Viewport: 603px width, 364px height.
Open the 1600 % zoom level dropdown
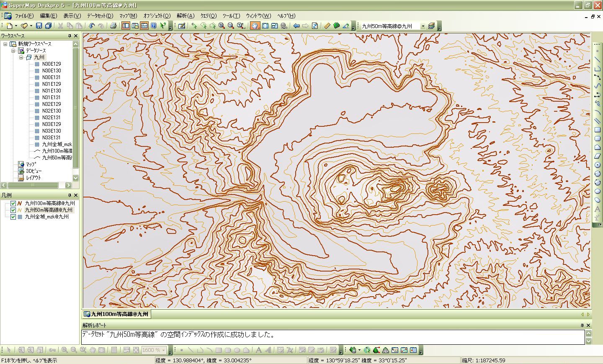(x=164, y=350)
